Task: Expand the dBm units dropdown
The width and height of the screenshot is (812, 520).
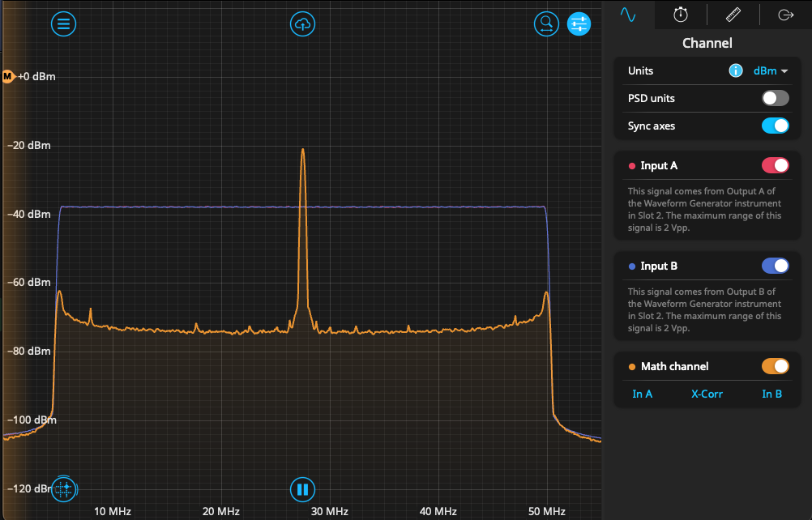Action: tap(771, 71)
